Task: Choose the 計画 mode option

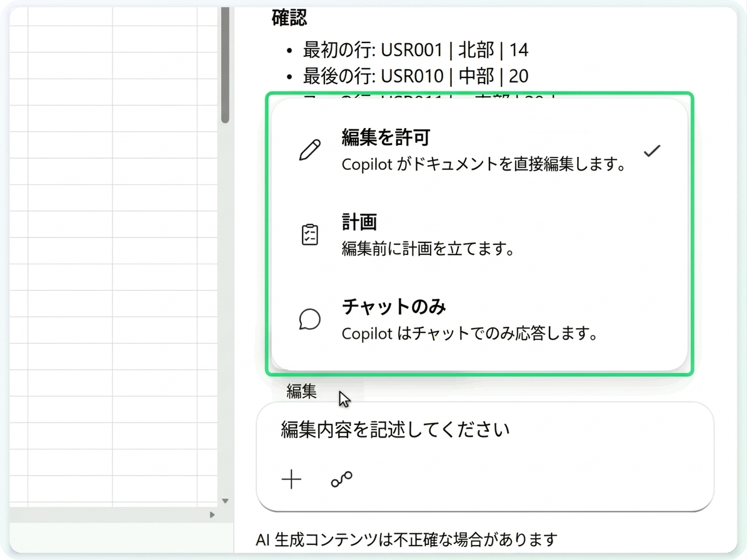Action: [479, 235]
